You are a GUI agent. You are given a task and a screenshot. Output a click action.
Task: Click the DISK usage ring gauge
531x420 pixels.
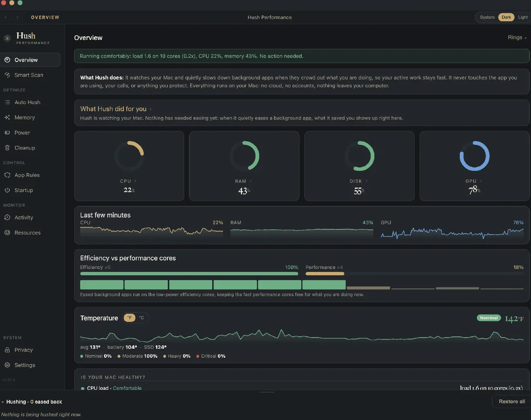tap(359, 156)
